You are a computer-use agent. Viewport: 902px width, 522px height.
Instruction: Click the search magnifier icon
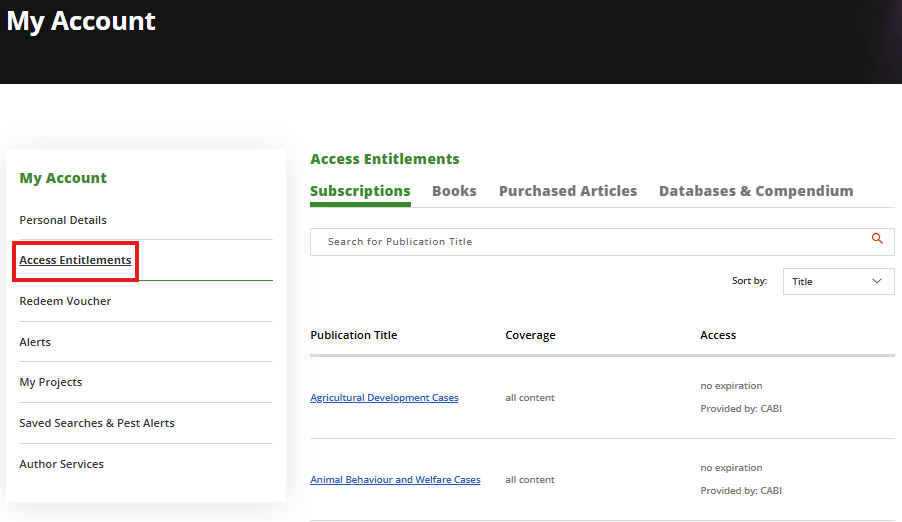coord(877,239)
